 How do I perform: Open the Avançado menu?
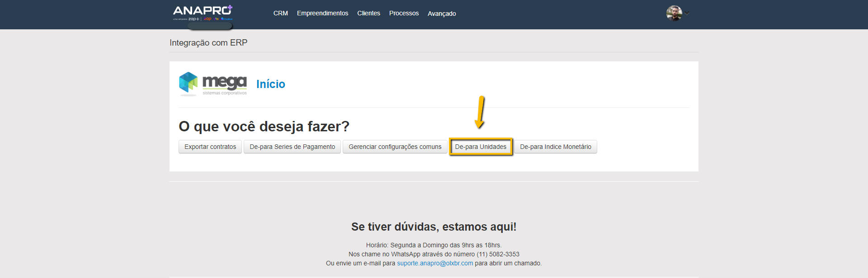[x=442, y=14]
